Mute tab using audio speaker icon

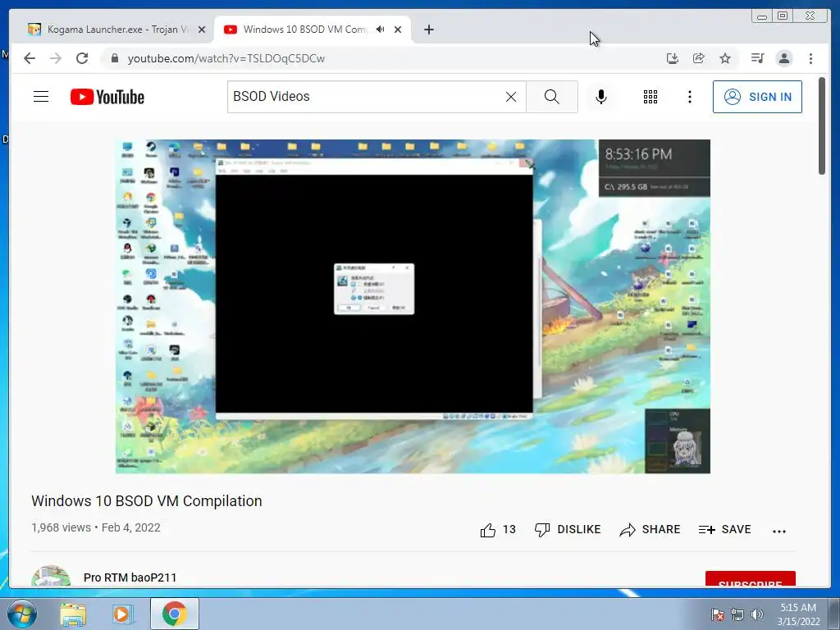tap(381, 30)
